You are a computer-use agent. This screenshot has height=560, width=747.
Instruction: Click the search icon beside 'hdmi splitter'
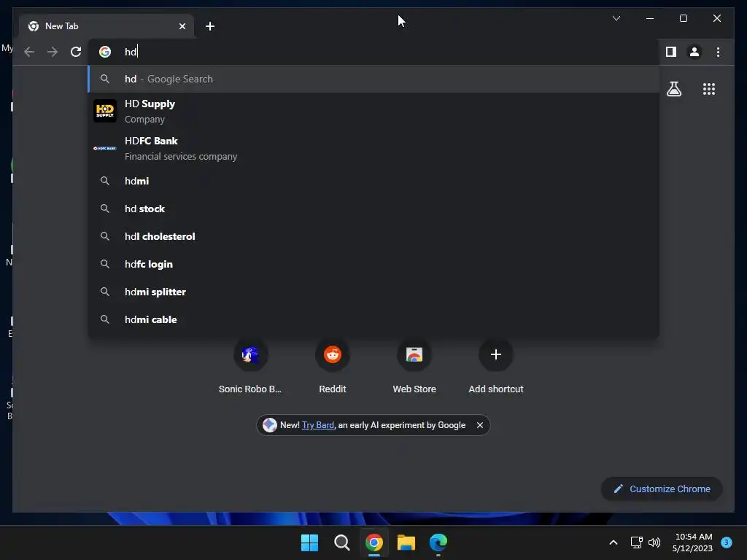(105, 292)
